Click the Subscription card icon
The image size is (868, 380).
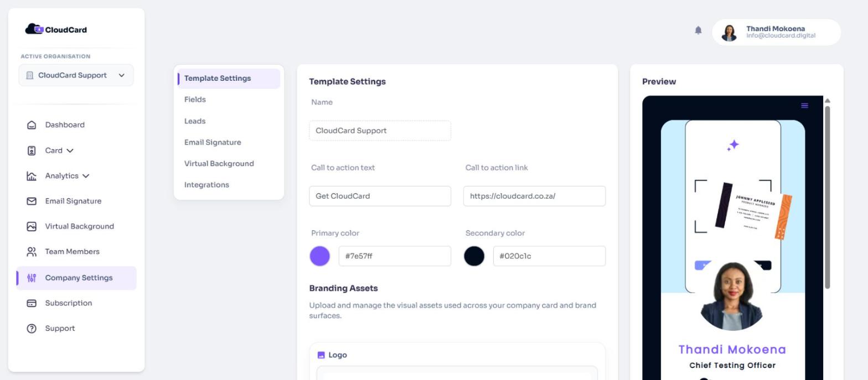coord(32,303)
